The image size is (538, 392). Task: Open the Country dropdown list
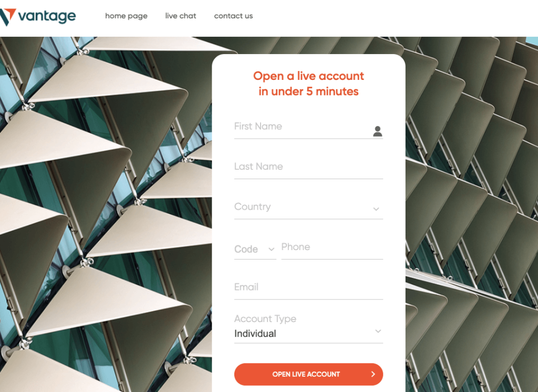coord(308,207)
